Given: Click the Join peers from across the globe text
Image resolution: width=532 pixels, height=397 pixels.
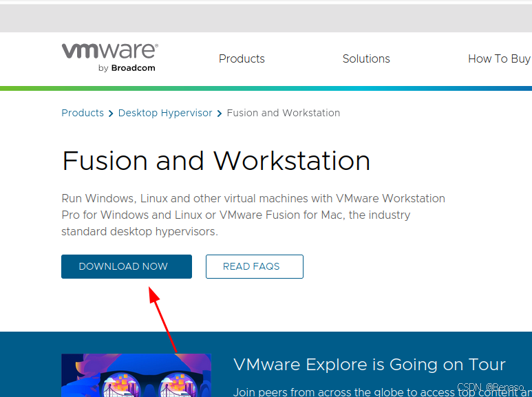Looking at the screenshot, I should 383,392.
